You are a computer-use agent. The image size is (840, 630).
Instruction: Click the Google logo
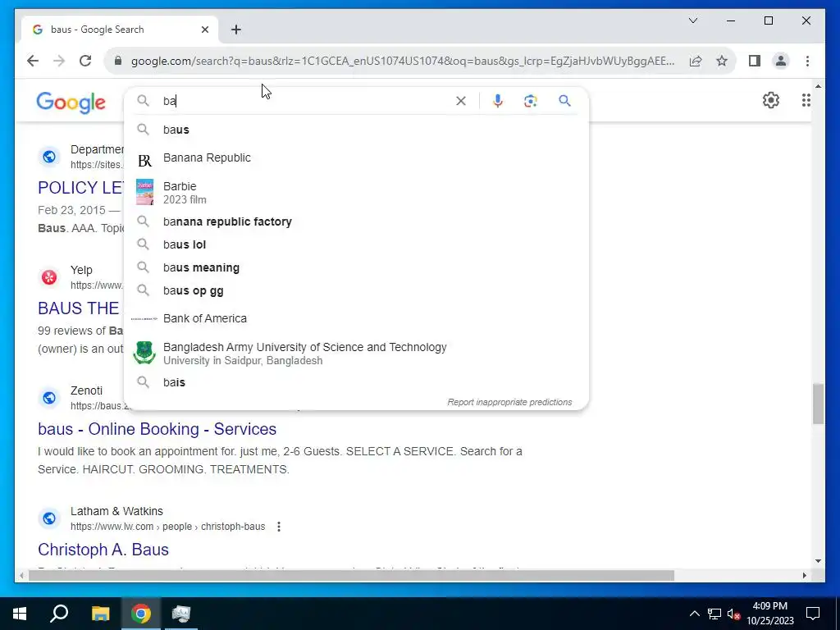point(71,103)
